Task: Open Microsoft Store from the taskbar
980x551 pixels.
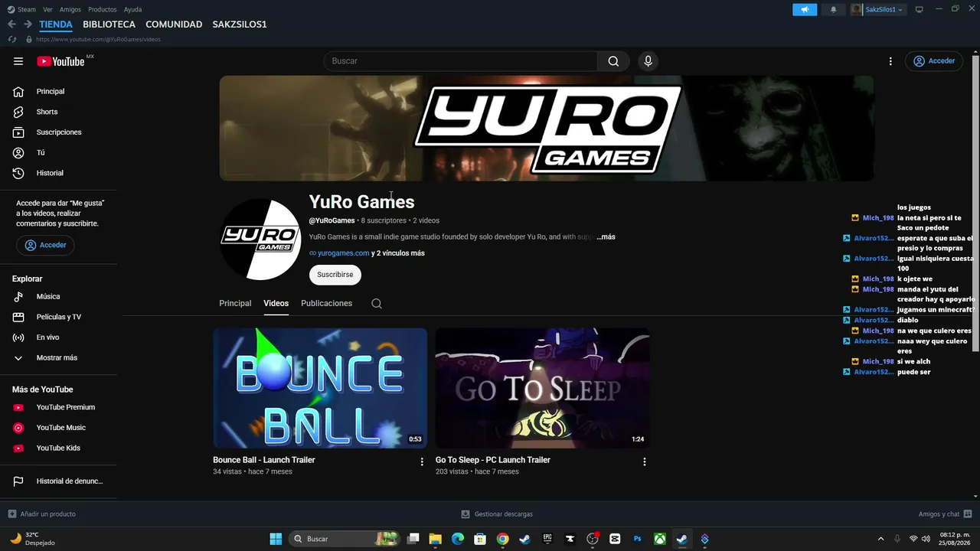Action: [480, 539]
